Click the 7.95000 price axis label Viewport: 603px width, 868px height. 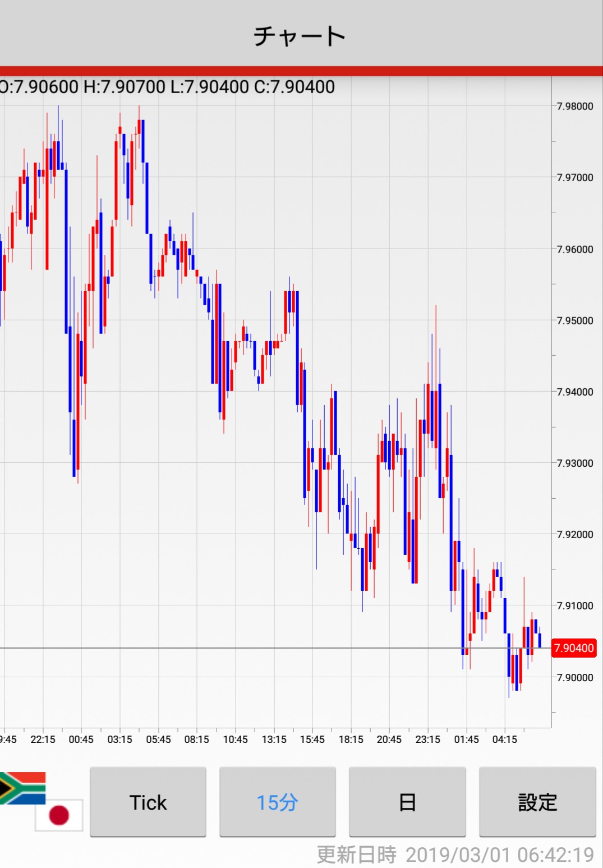(574, 320)
